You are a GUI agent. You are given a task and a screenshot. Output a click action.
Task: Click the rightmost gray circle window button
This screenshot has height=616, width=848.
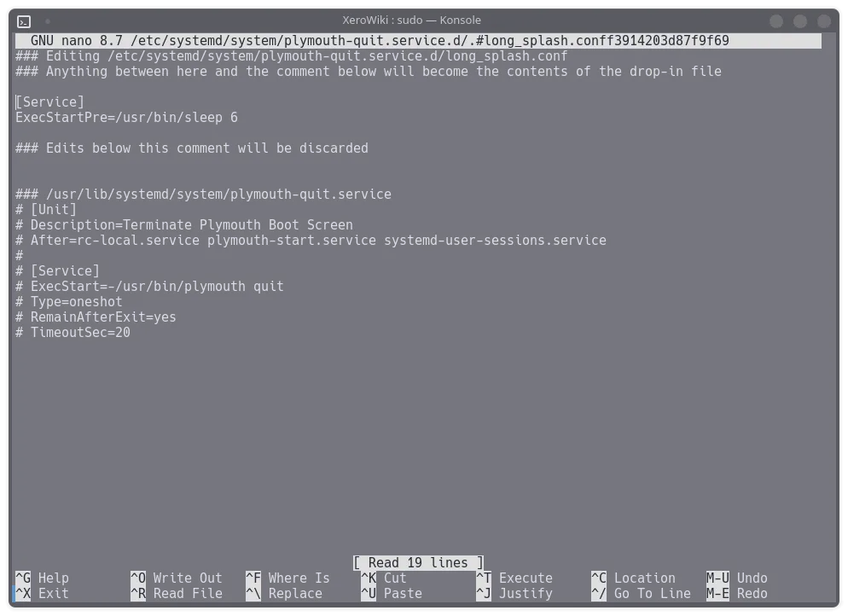[x=824, y=21]
